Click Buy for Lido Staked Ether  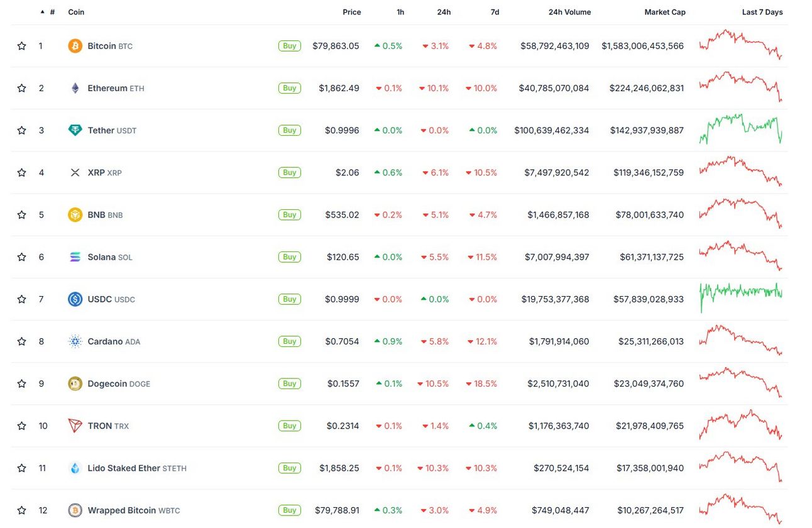[x=290, y=468]
